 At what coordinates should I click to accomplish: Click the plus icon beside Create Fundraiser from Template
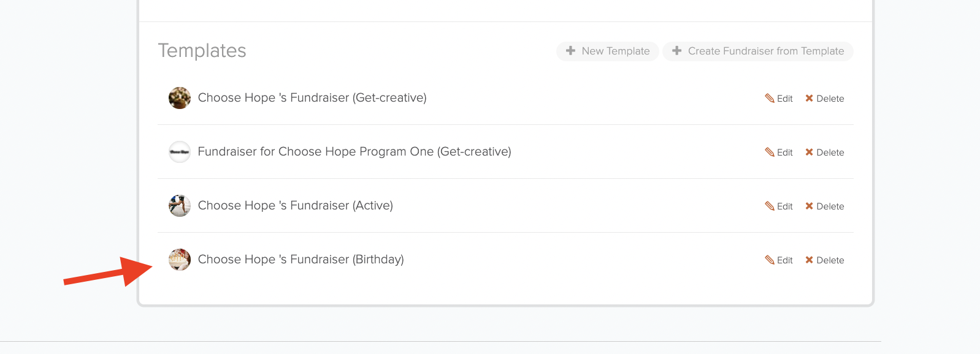coord(676,51)
